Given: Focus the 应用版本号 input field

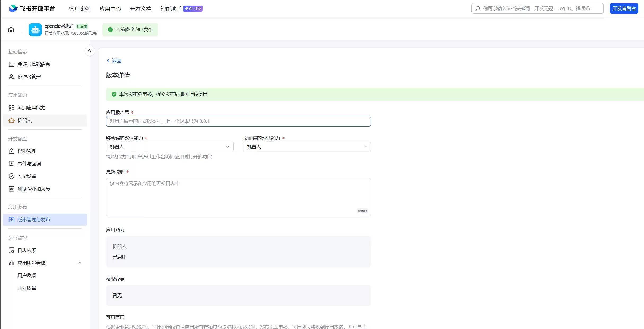Looking at the screenshot, I should coord(238,121).
